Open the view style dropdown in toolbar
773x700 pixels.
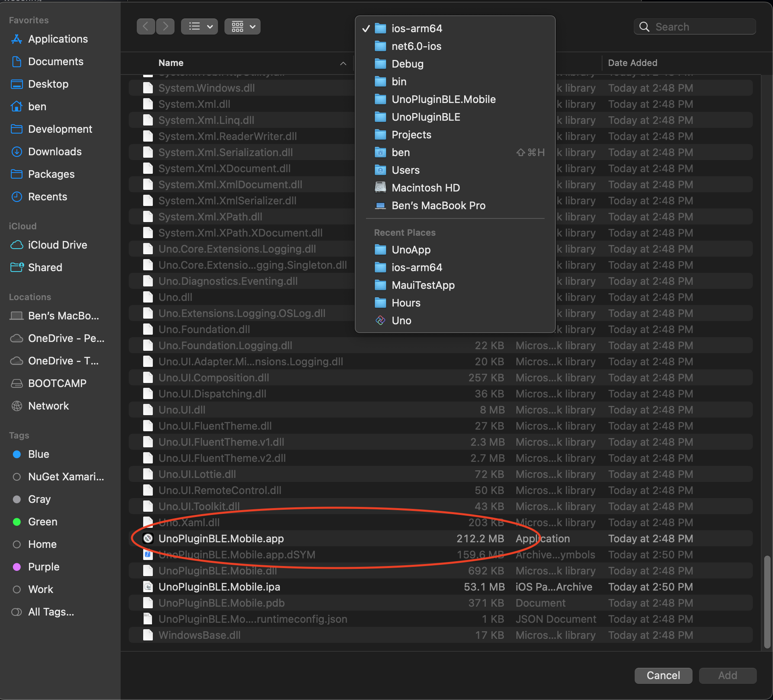pyautogui.click(x=199, y=27)
